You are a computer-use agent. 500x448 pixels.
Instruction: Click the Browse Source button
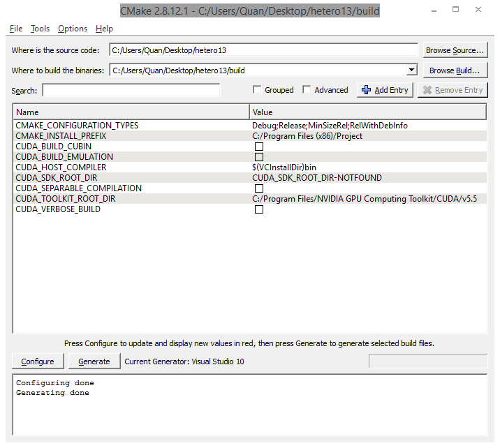[455, 50]
